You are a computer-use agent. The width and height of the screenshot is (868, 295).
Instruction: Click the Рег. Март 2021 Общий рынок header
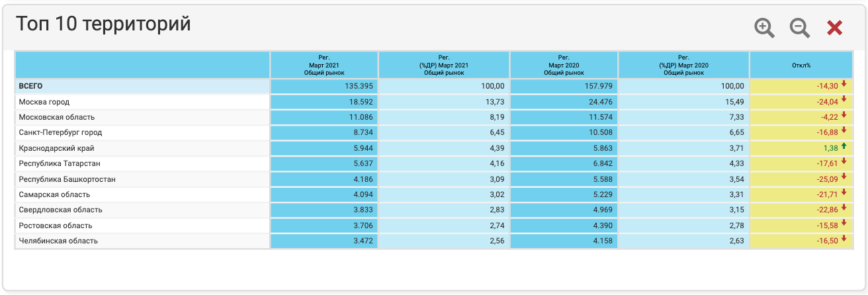coord(324,65)
